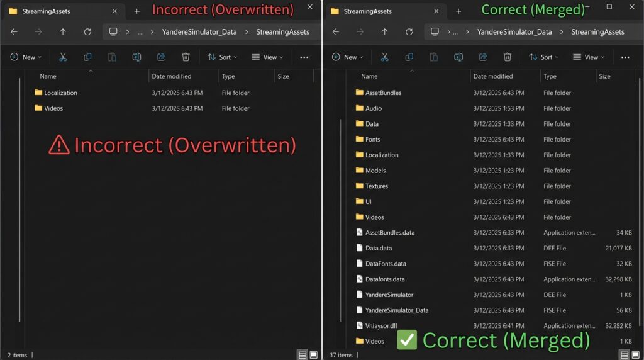Click the Cut icon in the left window
644x360 pixels.
[63, 57]
